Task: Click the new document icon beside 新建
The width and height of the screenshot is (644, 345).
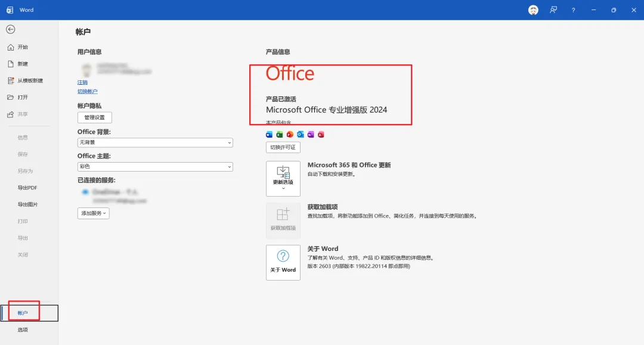Action: [x=11, y=64]
